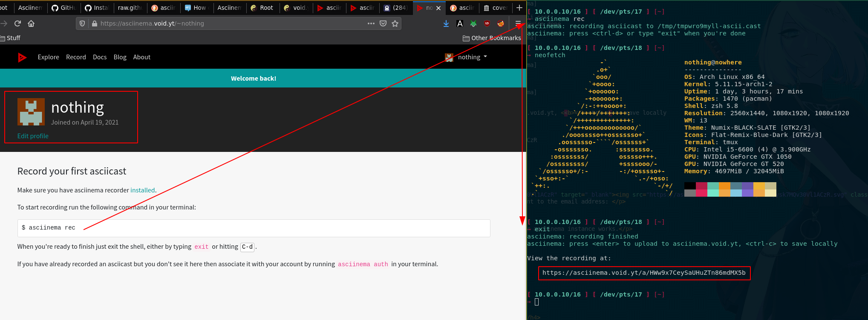Click the 'GPU: NVIDIA GeForce GTX 1050' line
Screen dimensions: 868x320
[738, 157]
